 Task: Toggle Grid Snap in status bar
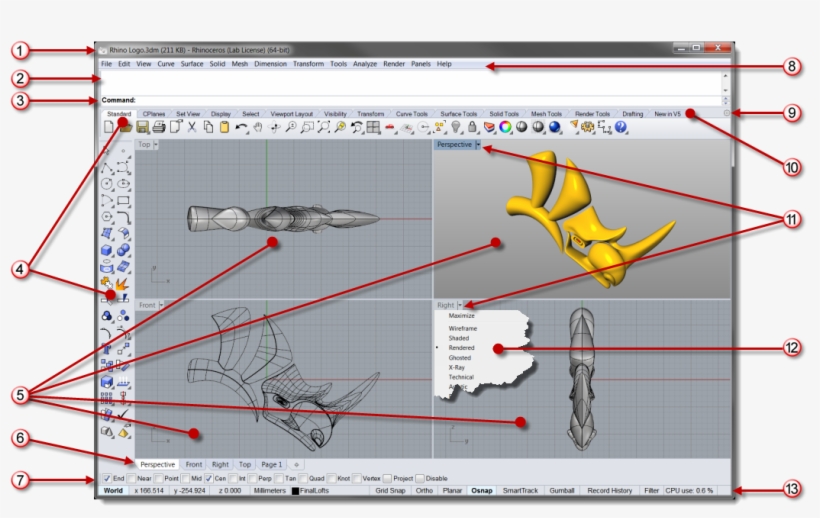click(390, 491)
